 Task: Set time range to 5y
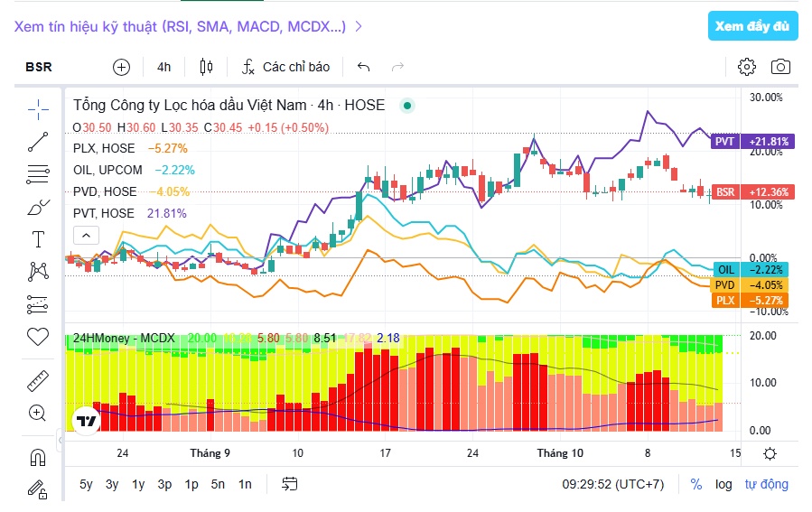pyautogui.click(x=86, y=484)
